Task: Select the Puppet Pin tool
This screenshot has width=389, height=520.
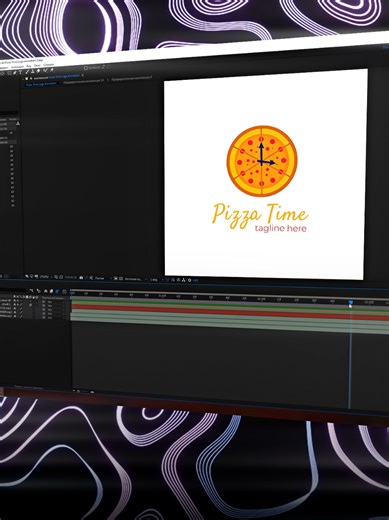Action: tap(52, 70)
